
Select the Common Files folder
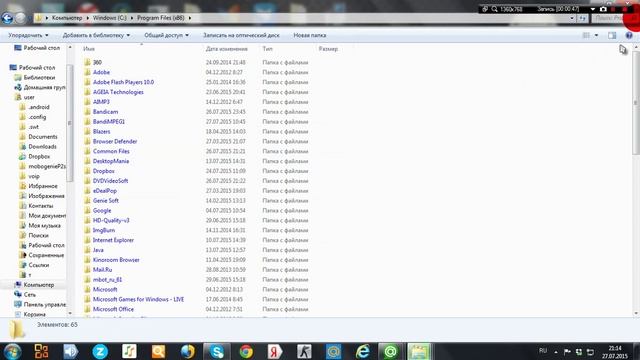pos(111,151)
